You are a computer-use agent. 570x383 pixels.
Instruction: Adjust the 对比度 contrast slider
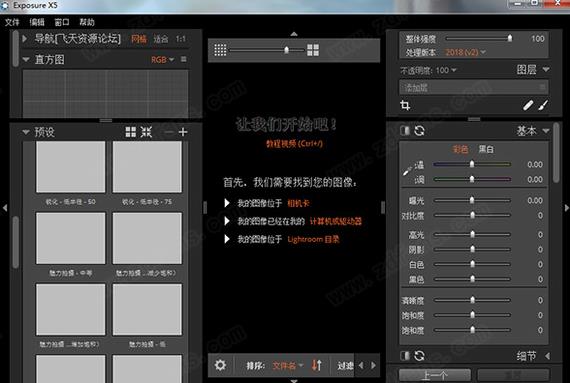point(472,215)
